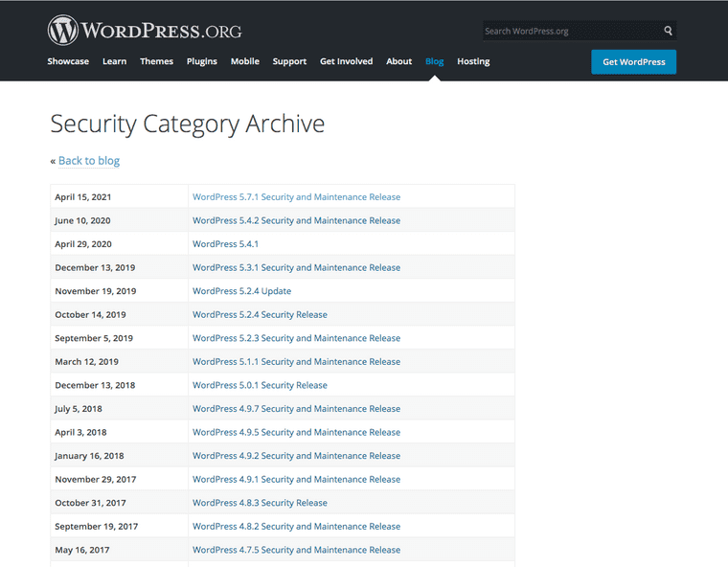The image size is (728, 567).
Task: Click the June 10, 2020 date cell
Action: pos(120,220)
